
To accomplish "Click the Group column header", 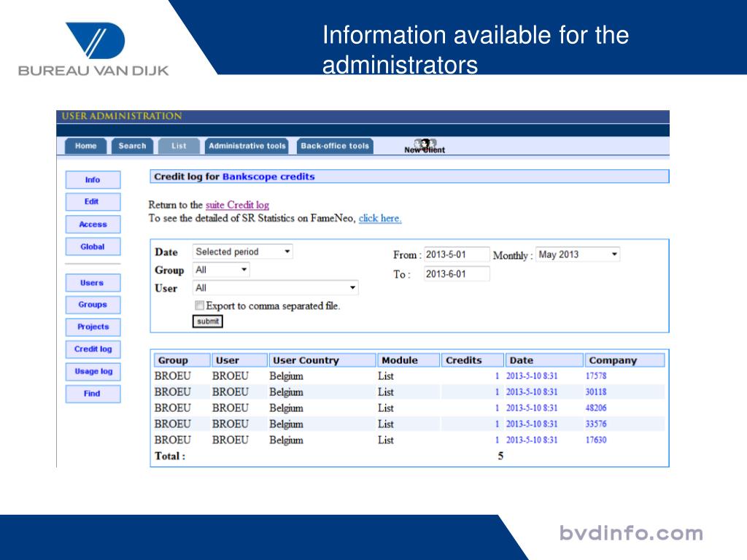I will (182, 360).
